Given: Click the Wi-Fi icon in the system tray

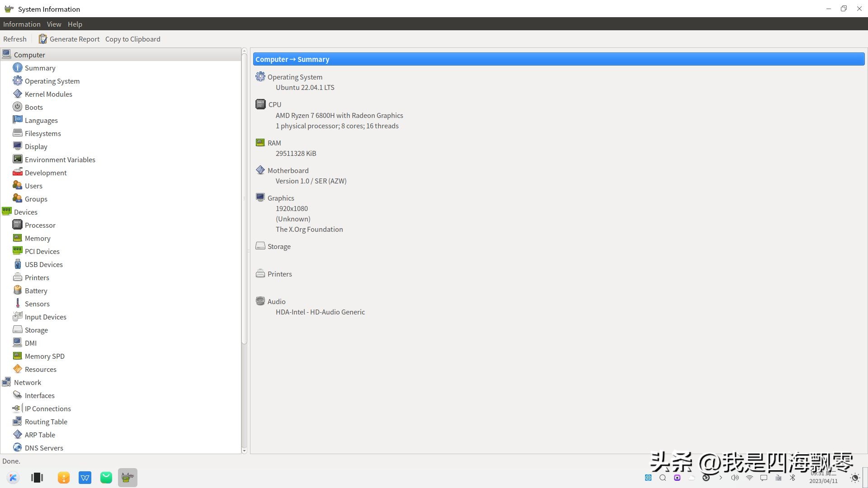Looking at the screenshot, I should (x=749, y=478).
